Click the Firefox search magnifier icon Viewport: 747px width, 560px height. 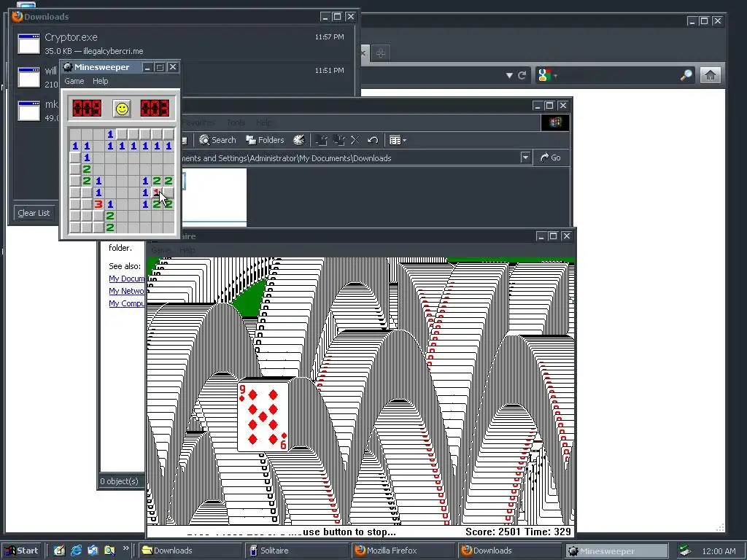point(686,75)
